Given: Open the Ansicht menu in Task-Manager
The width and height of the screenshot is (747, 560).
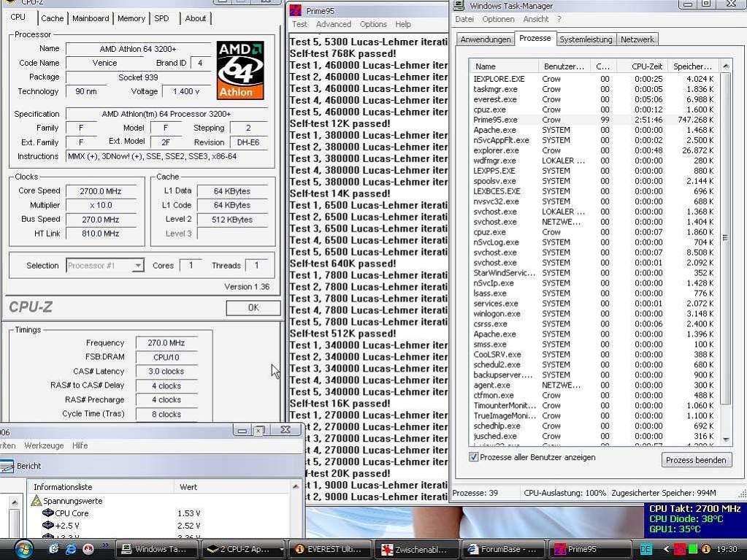Looking at the screenshot, I should [536, 19].
